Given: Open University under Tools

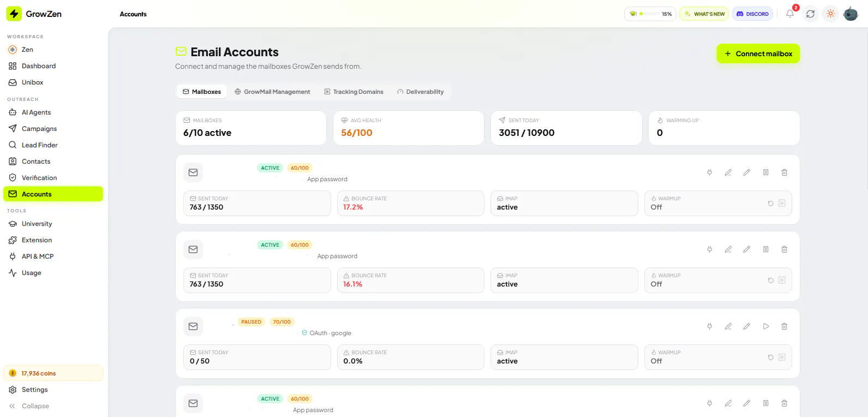Looking at the screenshot, I should coord(53,224).
